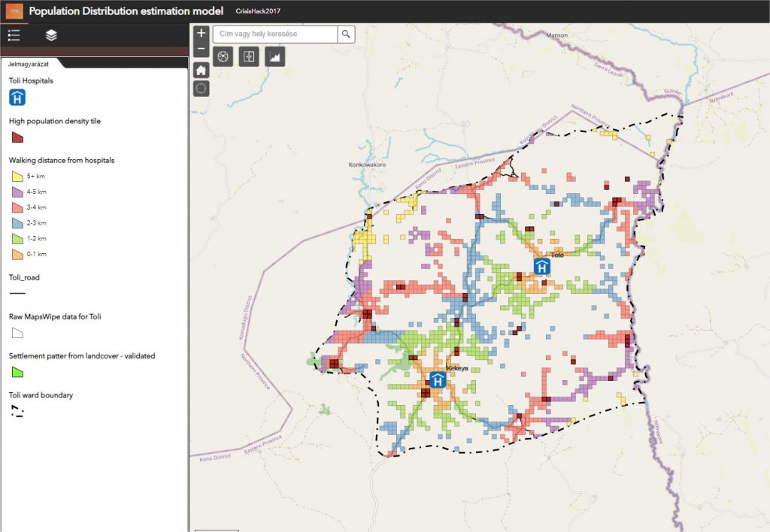Click the 'High population density tile' label
This screenshot has height=532, width=770.
(54, 121)
